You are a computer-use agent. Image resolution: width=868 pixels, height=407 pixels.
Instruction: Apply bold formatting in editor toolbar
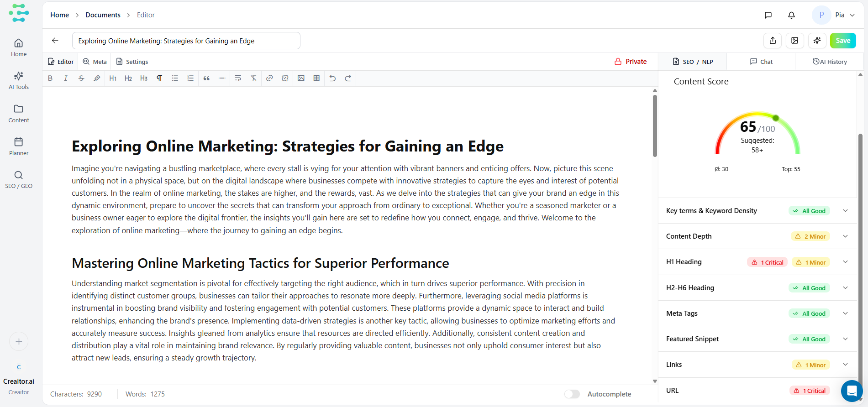point(50,78)
